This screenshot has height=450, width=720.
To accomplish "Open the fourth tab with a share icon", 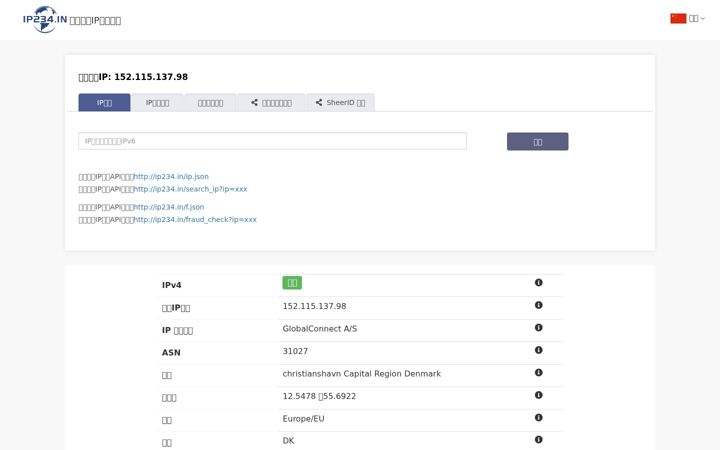I will click(271, 102).
